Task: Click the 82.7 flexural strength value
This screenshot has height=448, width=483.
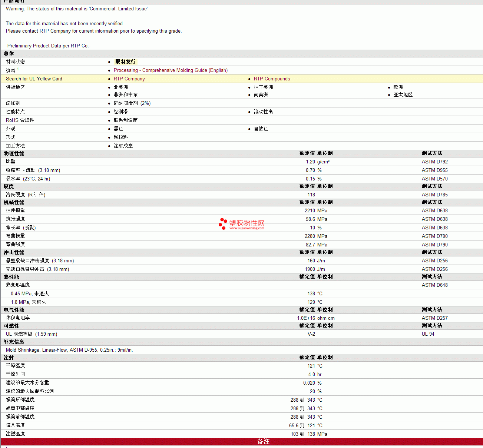Action: click(x=310, y=245)
